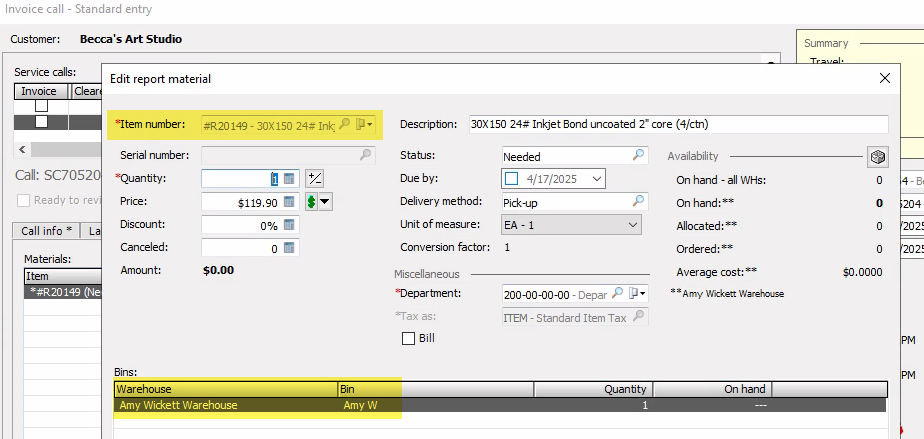The width and height of the screenshot is (924, 439).
Task: Click the Availability inventory box icon
Action: pyautogui.click(x=877, y=157)
